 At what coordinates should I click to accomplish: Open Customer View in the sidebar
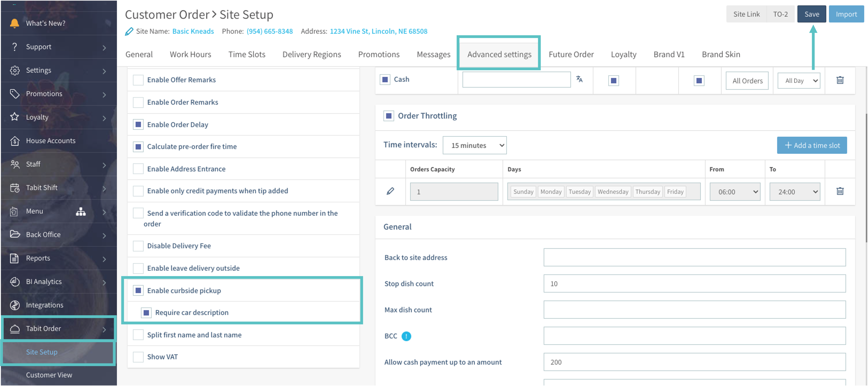click(49, 375)
